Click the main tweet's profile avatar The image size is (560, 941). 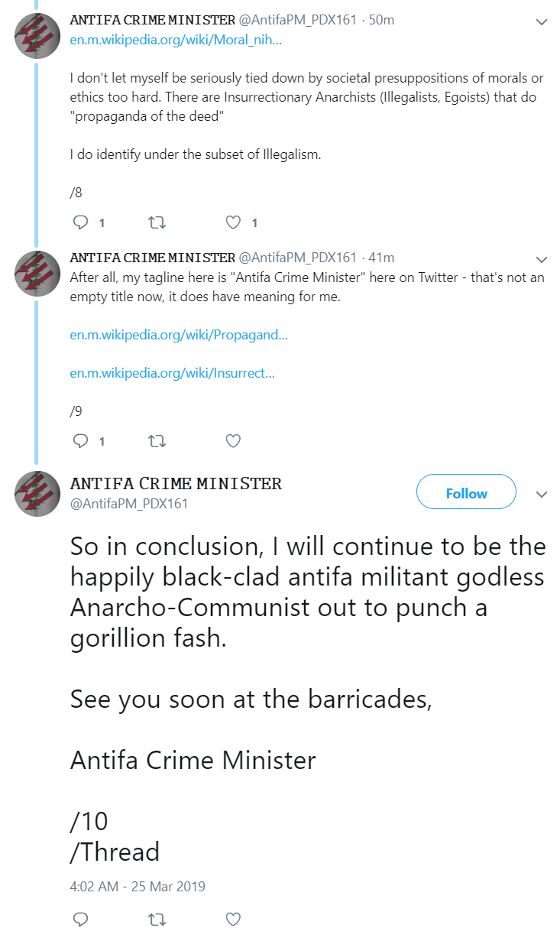coord(37,494)
